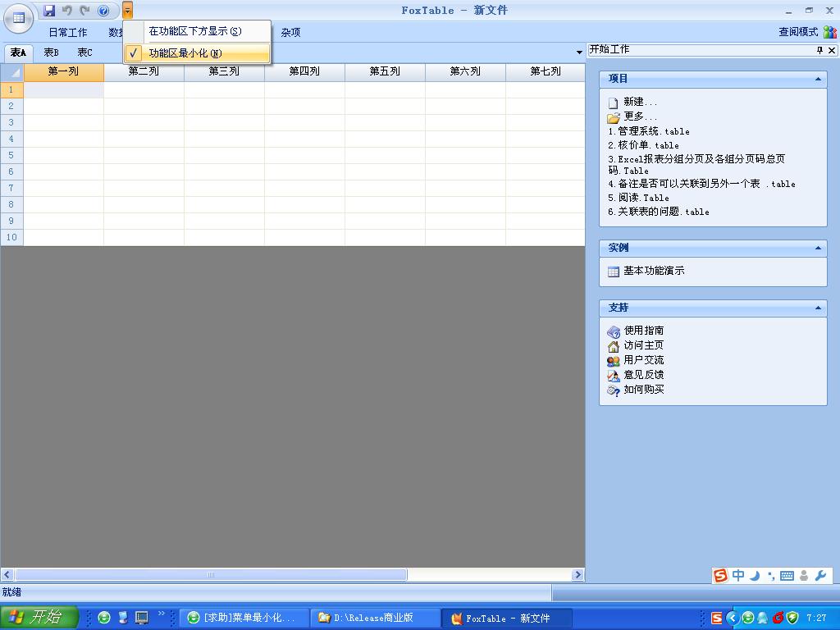Click the select-all corner of the grid

[11, 72]
